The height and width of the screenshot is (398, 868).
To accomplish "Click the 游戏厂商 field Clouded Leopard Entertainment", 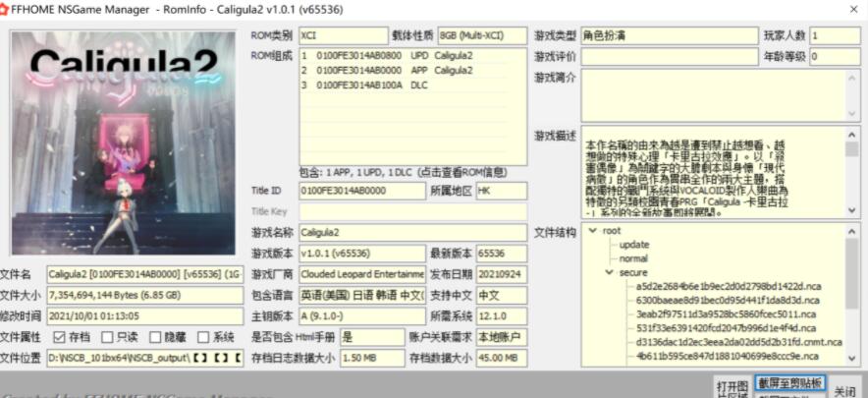I will click(x=362, y=274).
